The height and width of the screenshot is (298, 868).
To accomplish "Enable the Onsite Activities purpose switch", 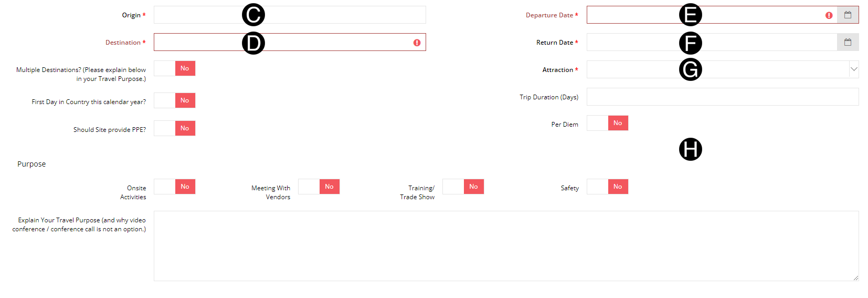I will click(x=175, y=187).
